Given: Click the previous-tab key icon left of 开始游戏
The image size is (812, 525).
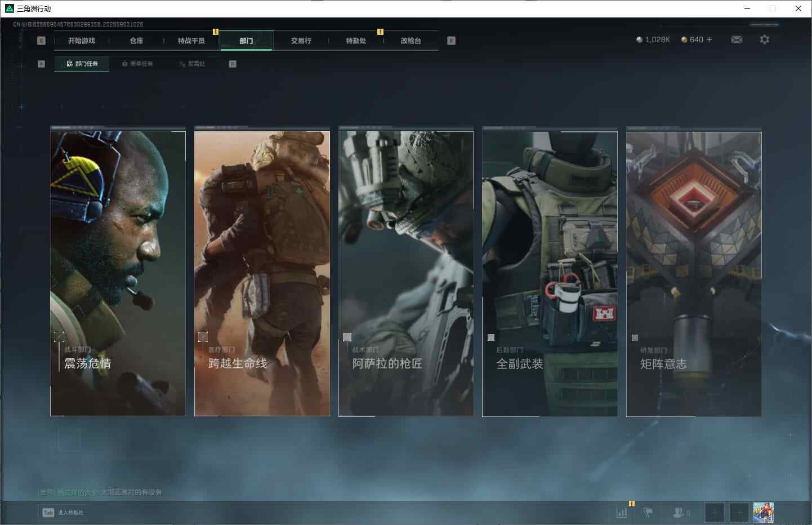Looking at the screenshot, I should (x=41, y=41).
